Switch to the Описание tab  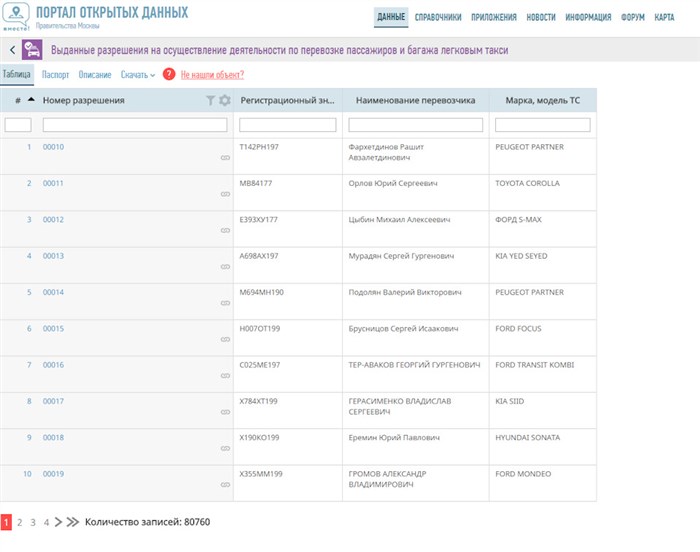pyautogui.click(x=95, y=75)
